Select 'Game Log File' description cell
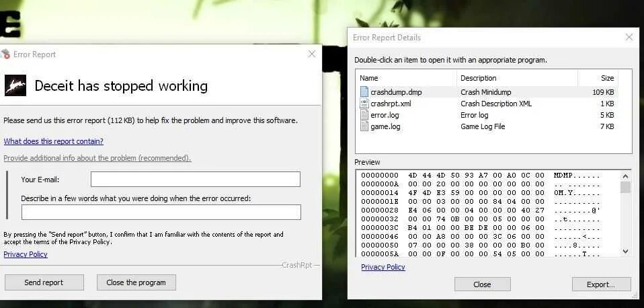The height and width of the screenshot is (308, 644). pyautogui.click(x=483, y=126)
